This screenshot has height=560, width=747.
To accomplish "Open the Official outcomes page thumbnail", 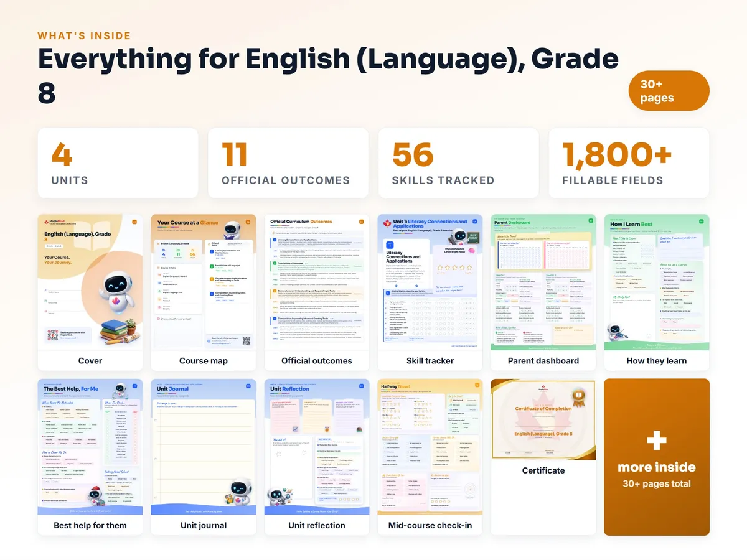I will (317, 283).
